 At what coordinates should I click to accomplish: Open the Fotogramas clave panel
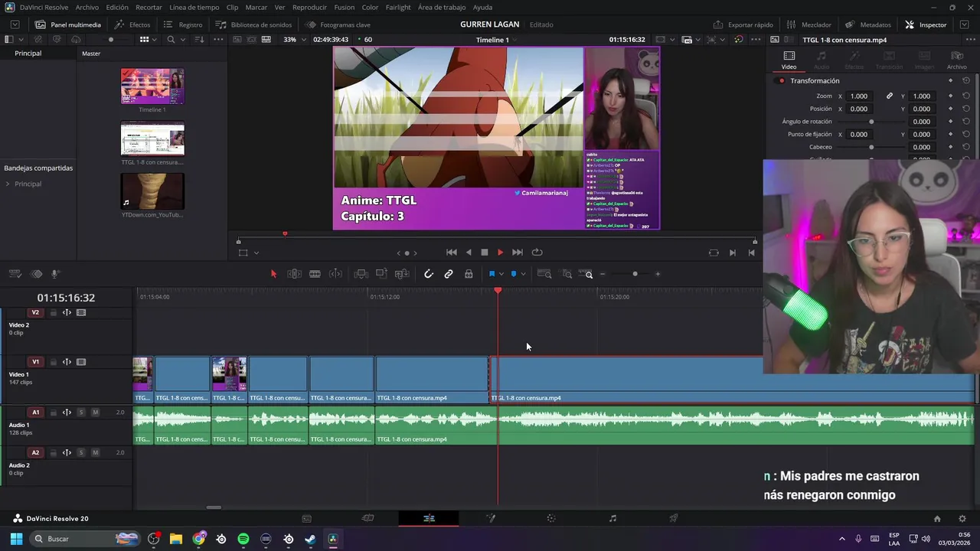[338, 24]
